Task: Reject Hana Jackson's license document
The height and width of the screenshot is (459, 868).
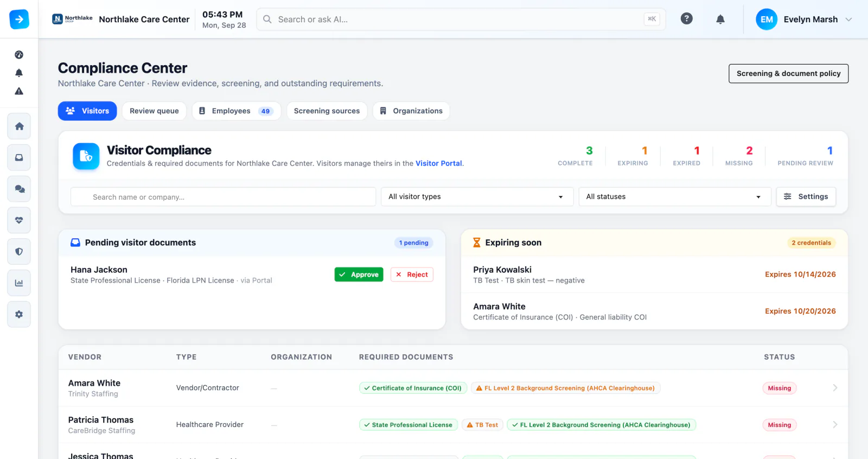Action: [412, 275]
